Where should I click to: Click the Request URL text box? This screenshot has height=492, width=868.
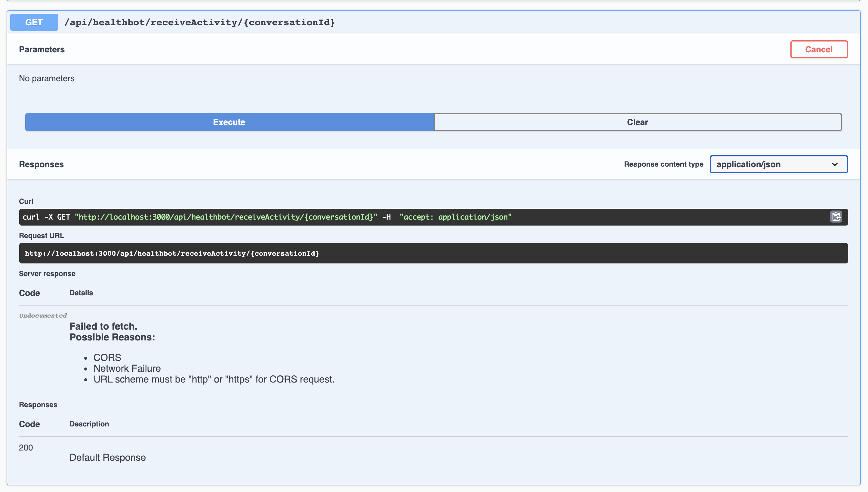point(172,253)
